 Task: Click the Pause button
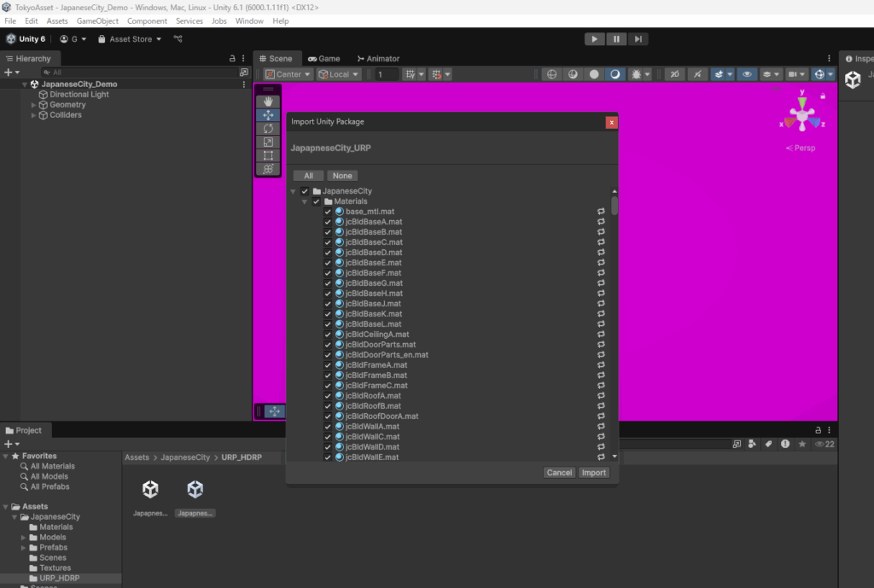(616, 39)
